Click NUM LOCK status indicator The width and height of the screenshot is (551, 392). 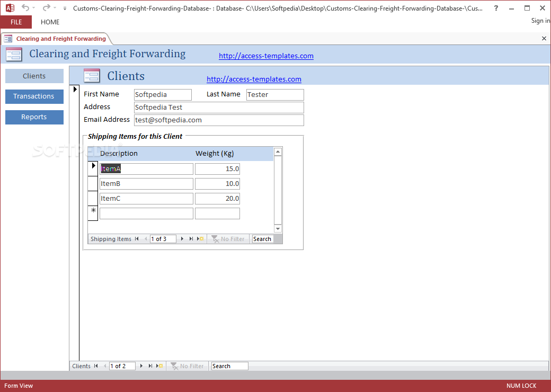(521, 386)
